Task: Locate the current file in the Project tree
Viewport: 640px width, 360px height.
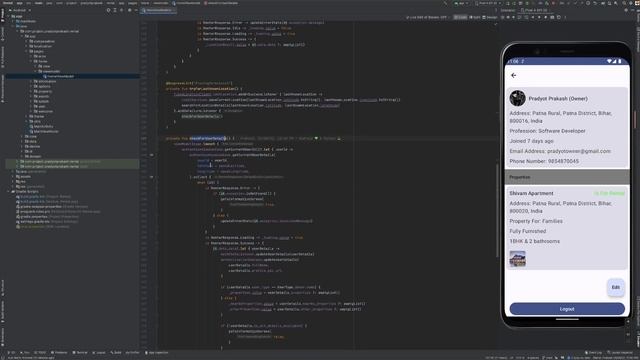Action: click(x=108, y=10)
